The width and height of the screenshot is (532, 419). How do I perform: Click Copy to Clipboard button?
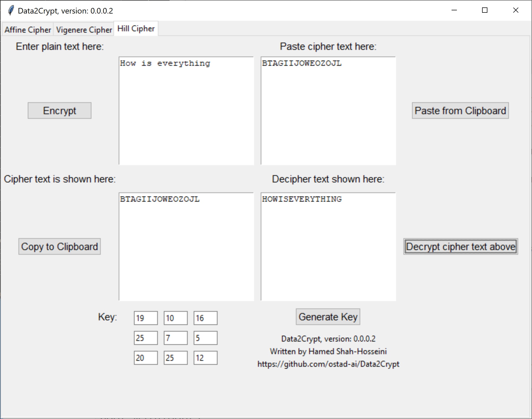(59, 247)
